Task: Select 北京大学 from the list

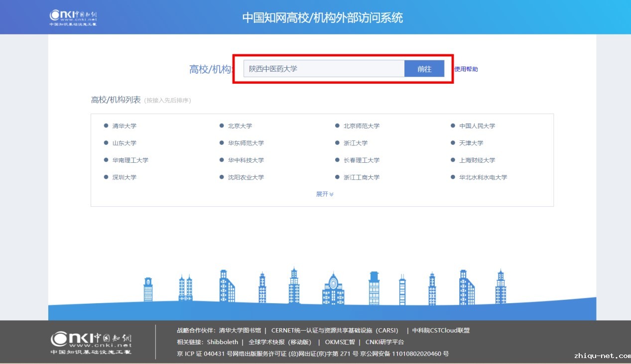Action: pos(240,126)
